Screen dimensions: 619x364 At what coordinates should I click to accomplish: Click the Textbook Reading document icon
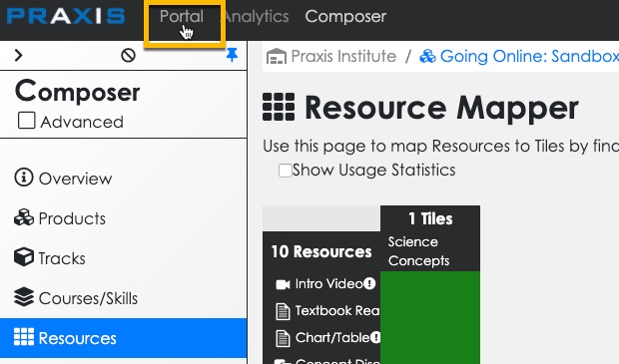(283, 311)
